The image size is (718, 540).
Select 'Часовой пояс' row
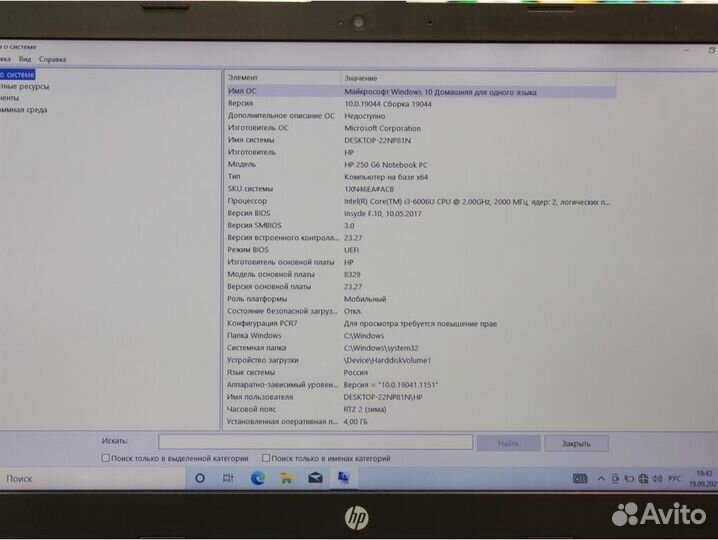tap(421, 409)
